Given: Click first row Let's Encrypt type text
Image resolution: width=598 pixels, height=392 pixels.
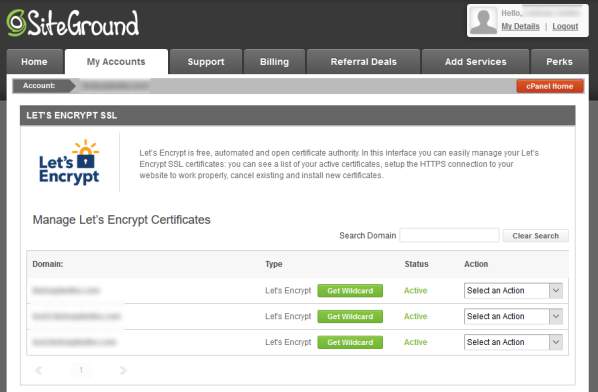Looking at the screenshot, I should coord(288,291).
